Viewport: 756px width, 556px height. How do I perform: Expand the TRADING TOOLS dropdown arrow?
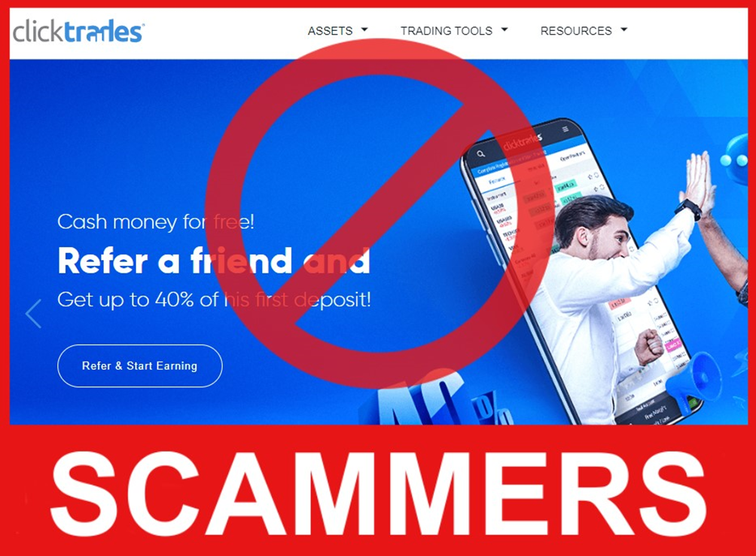[x=505, y=30]
